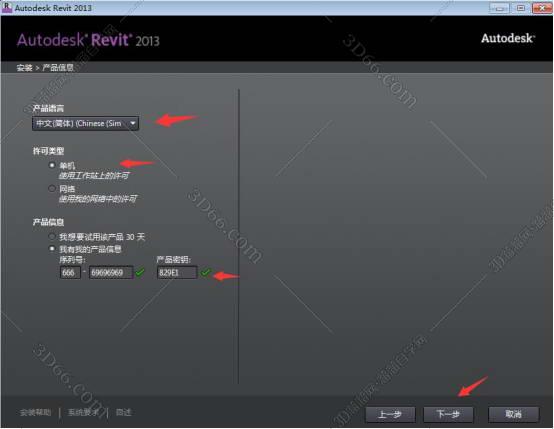
Task: Minimize the Autodesk Revit 2013 window
Action: pos(499,8)
